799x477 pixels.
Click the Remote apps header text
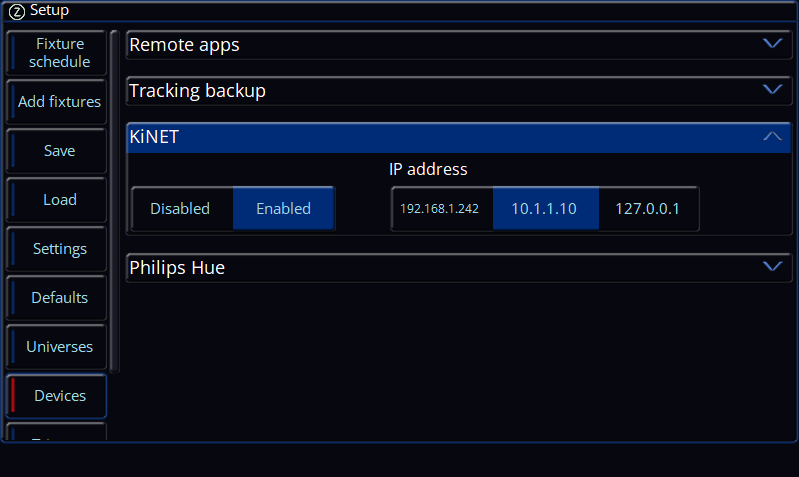(x=184, y=45)
